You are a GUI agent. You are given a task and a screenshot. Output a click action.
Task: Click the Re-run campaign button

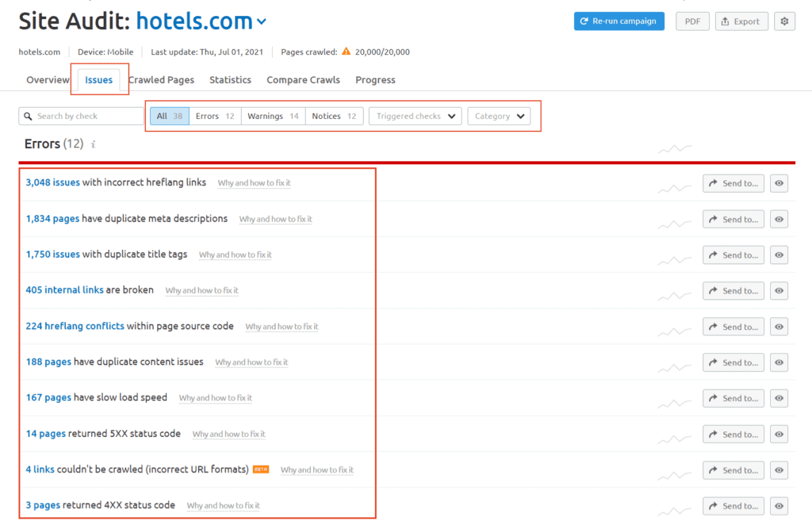[619, 21]
